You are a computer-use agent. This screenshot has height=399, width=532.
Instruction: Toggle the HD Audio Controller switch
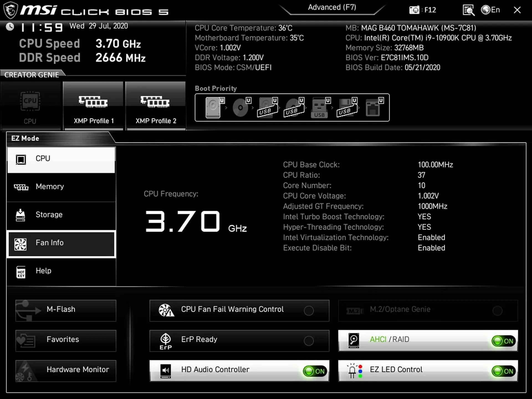tap(315, 371)
